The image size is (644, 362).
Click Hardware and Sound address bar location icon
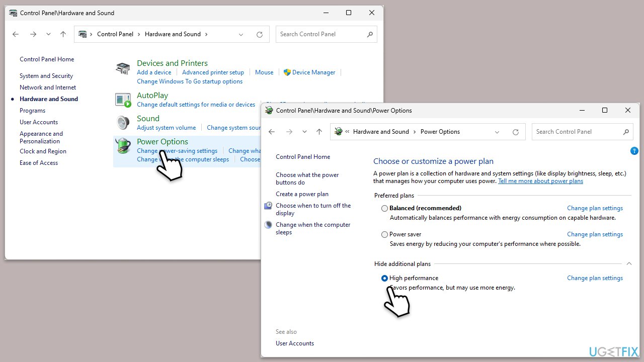pyautogui.click(x=83, y=34)
